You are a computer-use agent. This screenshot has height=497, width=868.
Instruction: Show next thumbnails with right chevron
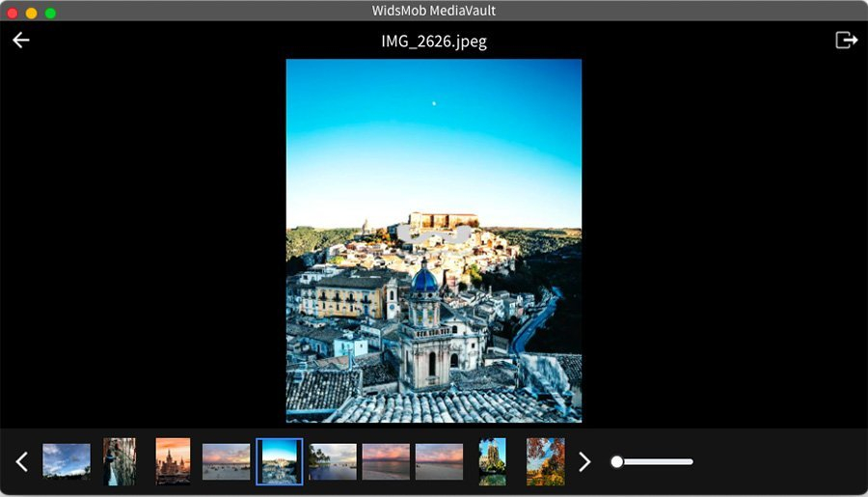point(584,461)
